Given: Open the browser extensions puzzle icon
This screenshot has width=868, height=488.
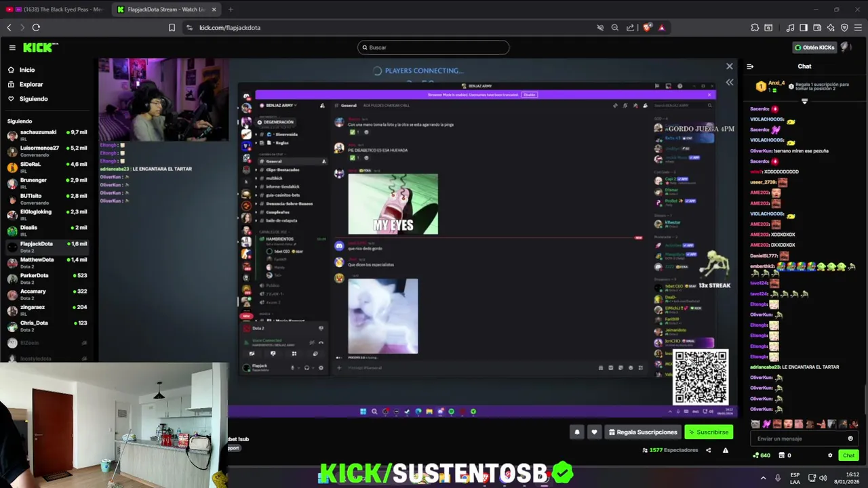Looking at the screenshot, I should point(755,28).
